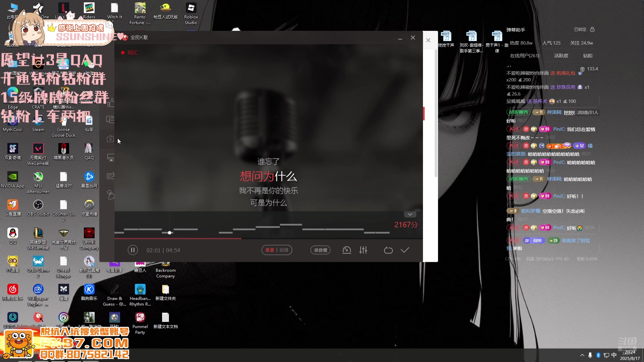Open the reverb effect settings icon
The height and width of the screenshot is (362, 644).
(x=346, y=250)
